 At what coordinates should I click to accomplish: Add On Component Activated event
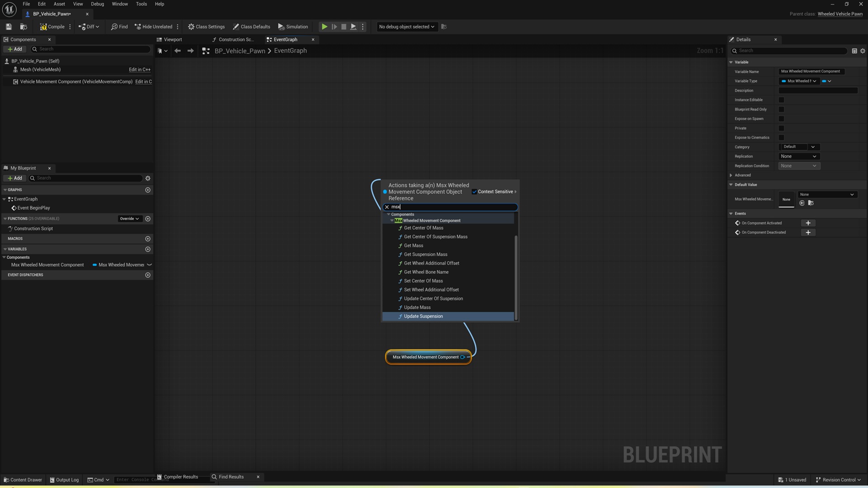tap(808, 223)
